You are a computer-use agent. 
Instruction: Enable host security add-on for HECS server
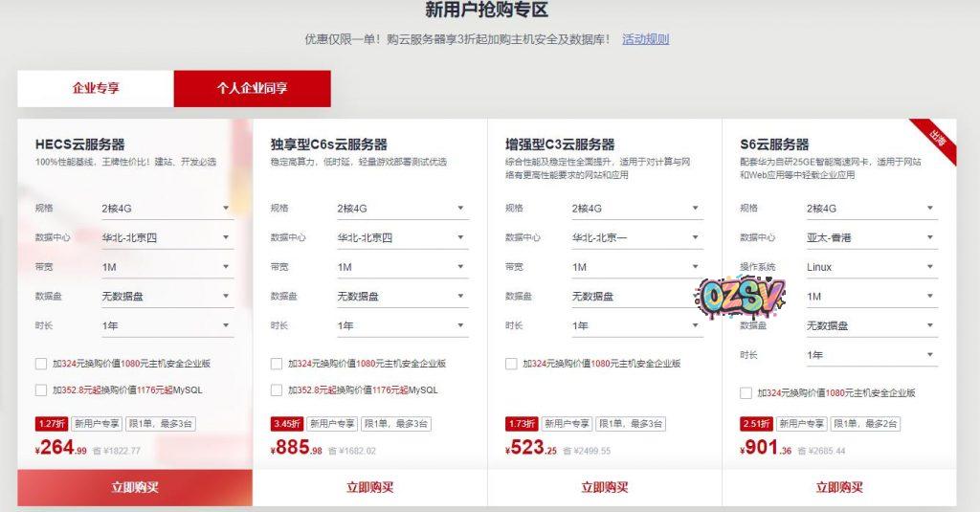[x=40, y=364]
